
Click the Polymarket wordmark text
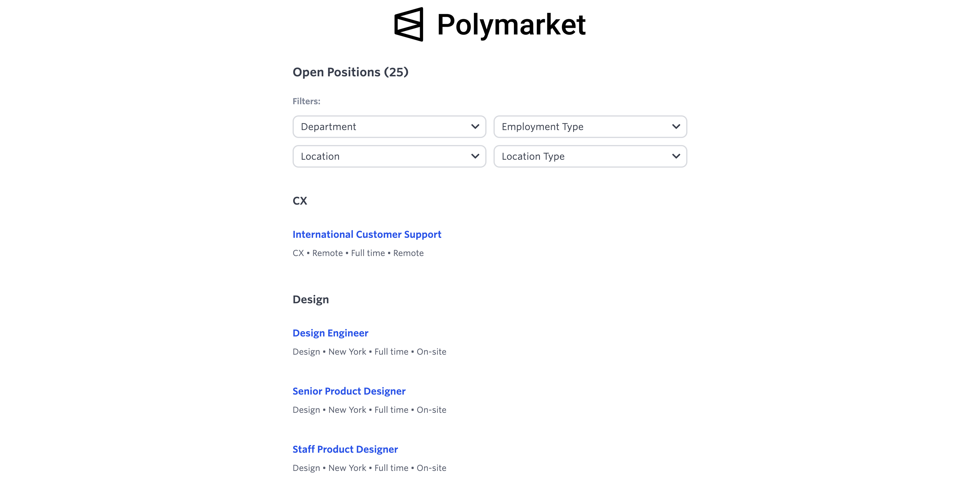tap(511, 25)
